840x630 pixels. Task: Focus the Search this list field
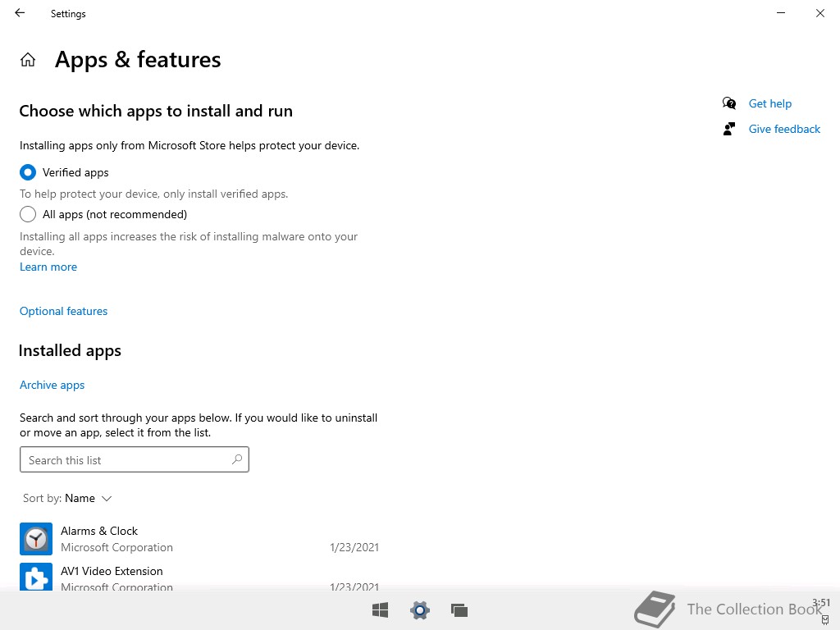pyautogui.click(x=135, y=459)
